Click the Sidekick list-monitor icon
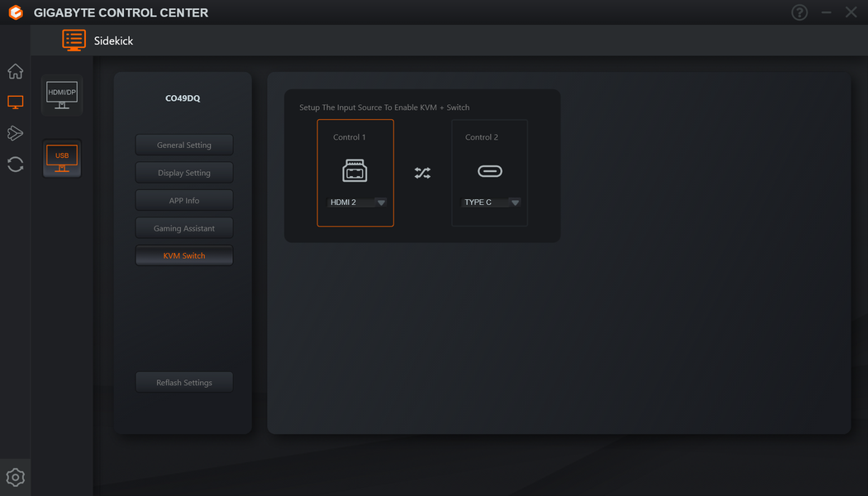868x496 pixels. [x=74, y=41]
